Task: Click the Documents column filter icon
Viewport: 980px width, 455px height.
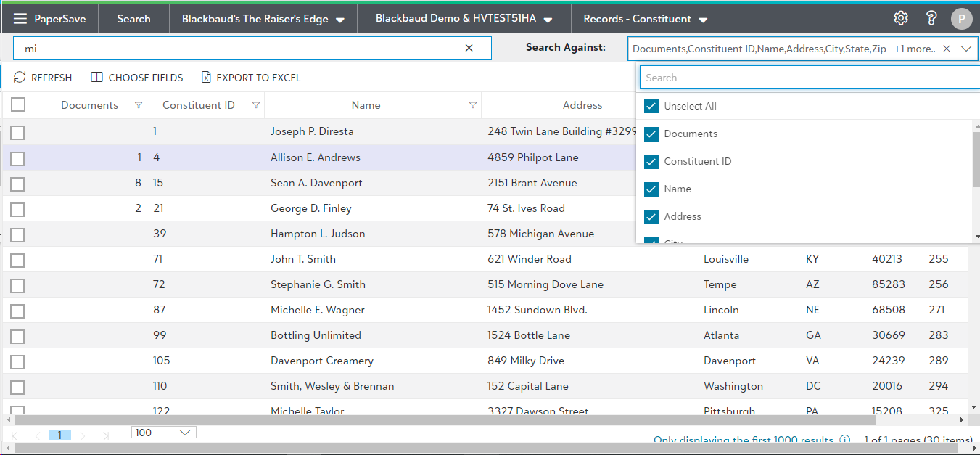Action: pyautogui.click(x=139, y=106)
